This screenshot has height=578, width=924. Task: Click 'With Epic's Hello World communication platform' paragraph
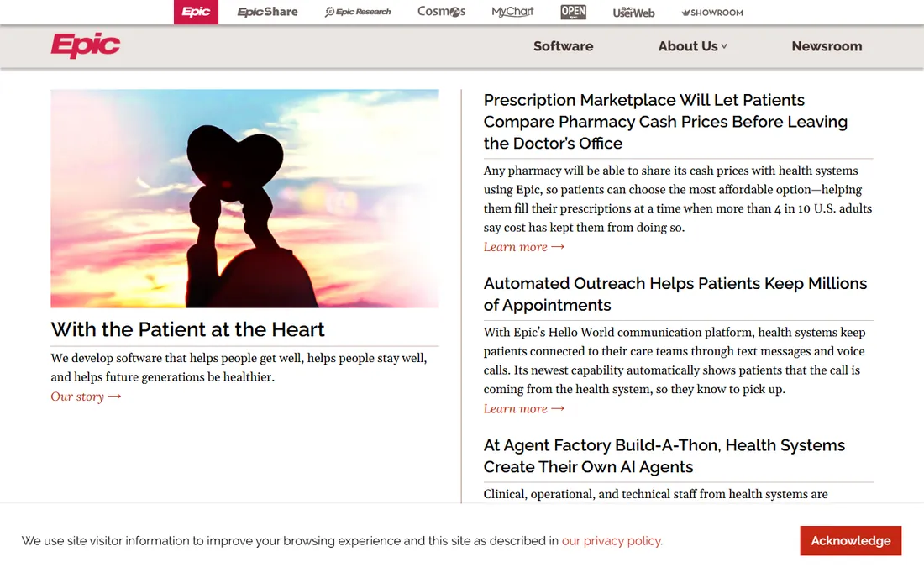(675, 360)
